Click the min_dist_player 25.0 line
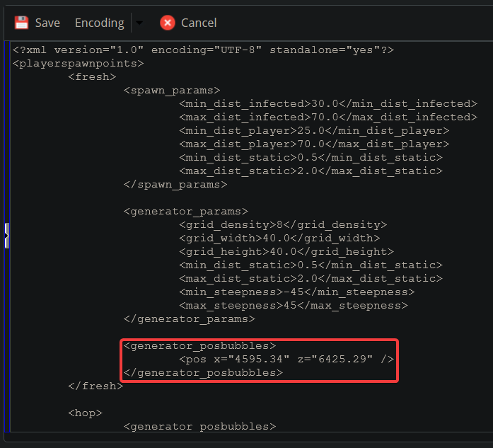The image size is (493, 448). [x=314, y=131]
